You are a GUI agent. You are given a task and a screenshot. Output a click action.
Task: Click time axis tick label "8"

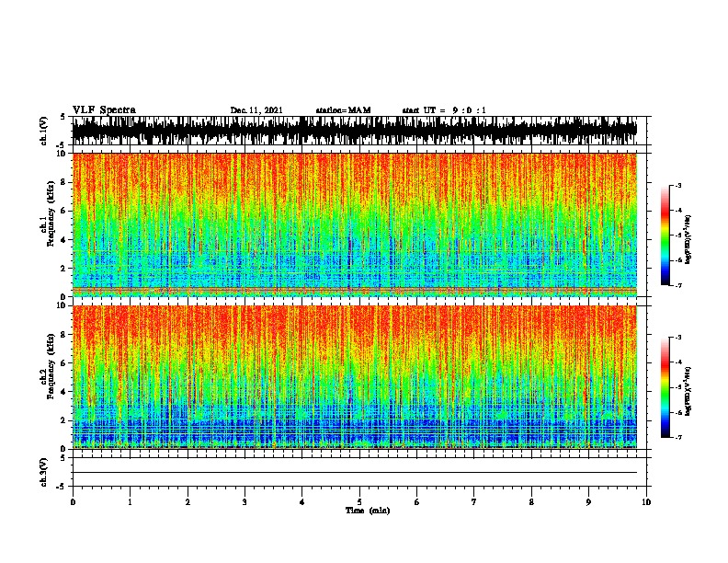[x=531, y=502]
